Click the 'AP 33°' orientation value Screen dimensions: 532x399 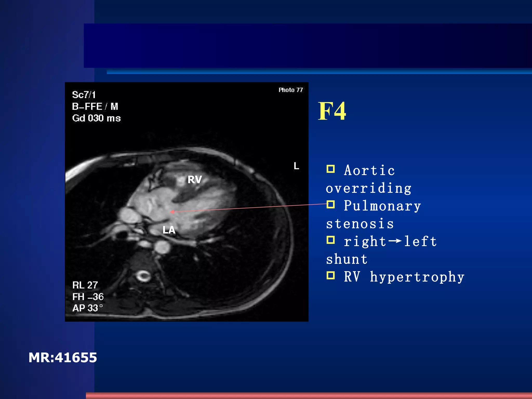(x=88, y=308)
